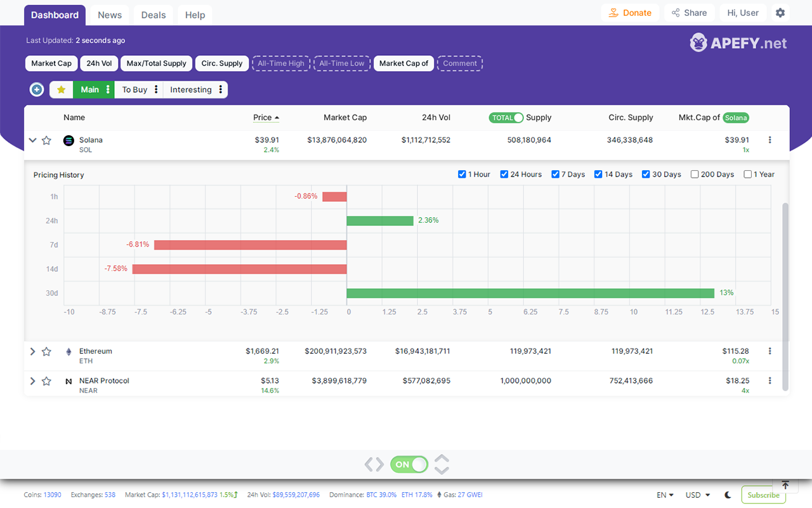The image size is (812, 508).
Task: Expand the Ethereum row details
Action: (33, 351)
